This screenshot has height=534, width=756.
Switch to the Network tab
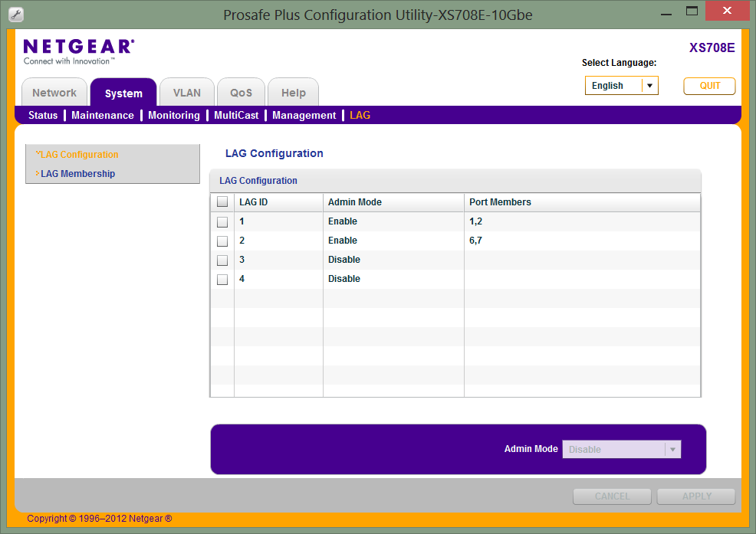[54, 92]
